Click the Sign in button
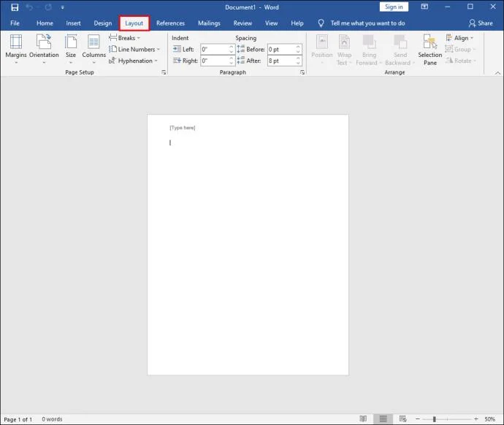This screenshot has width=504, height=425. [x=394, y=7]
